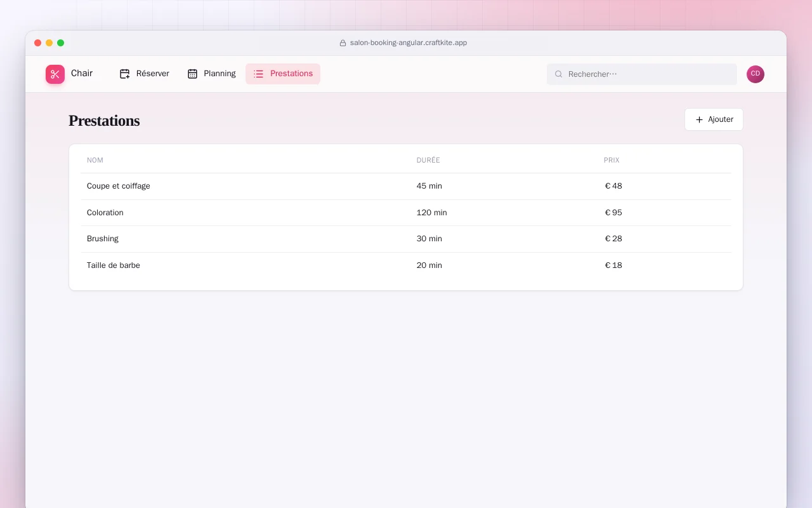Open the Réserver tab
Screen dimensions: 812x508
click(x=145, y=74)
